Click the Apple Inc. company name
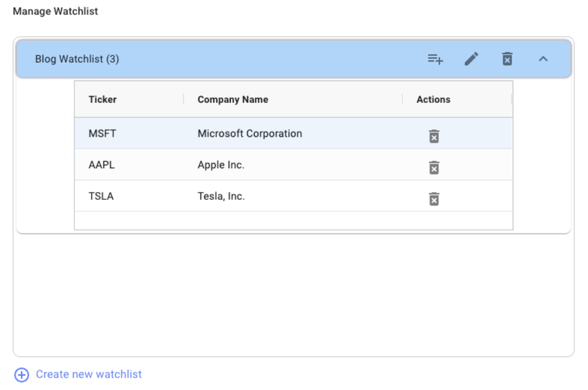Screen dimensions: 588x390 (221, 165)
